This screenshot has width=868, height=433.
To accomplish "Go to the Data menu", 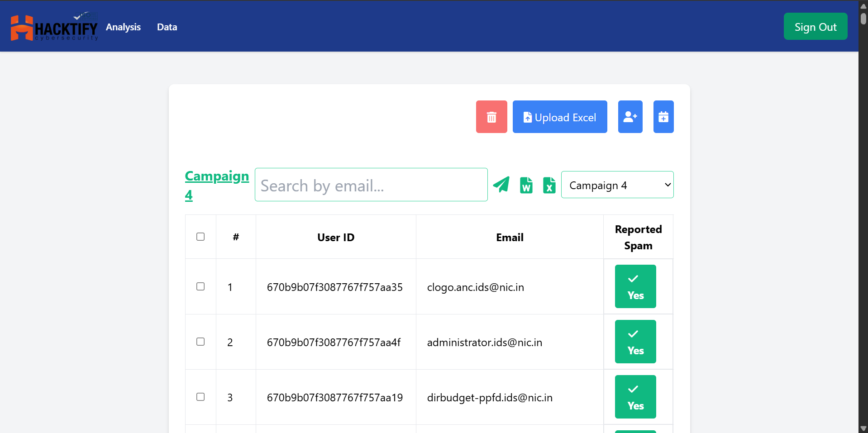I will point(167,27).
